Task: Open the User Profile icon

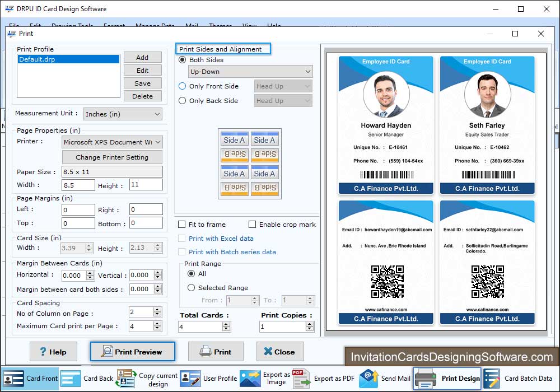Action: point(190,379)
